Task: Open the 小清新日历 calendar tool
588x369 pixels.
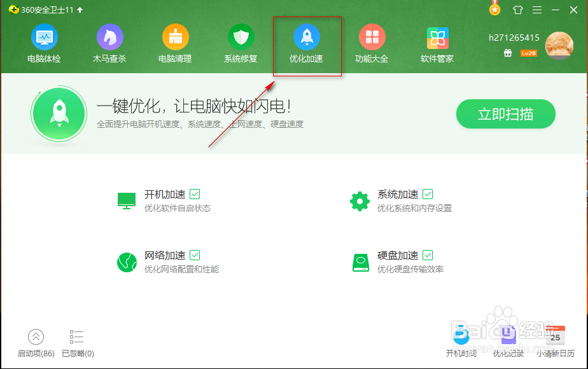Action: (x=555, y=342)
